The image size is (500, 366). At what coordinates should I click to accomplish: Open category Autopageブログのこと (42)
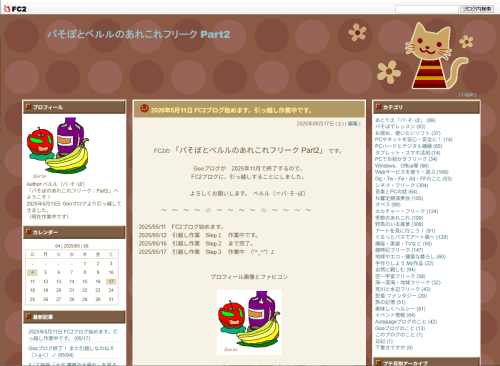pyautogui.click(x=406, y=322)
